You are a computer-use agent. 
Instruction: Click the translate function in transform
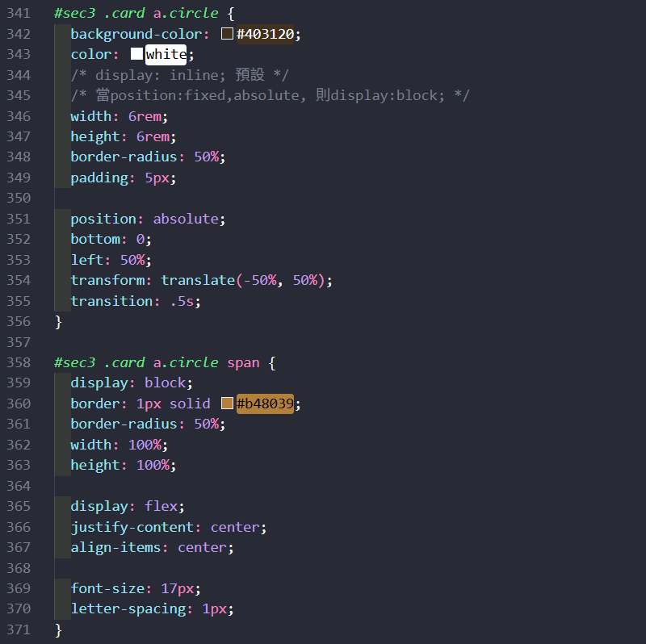tap(198, 280)
